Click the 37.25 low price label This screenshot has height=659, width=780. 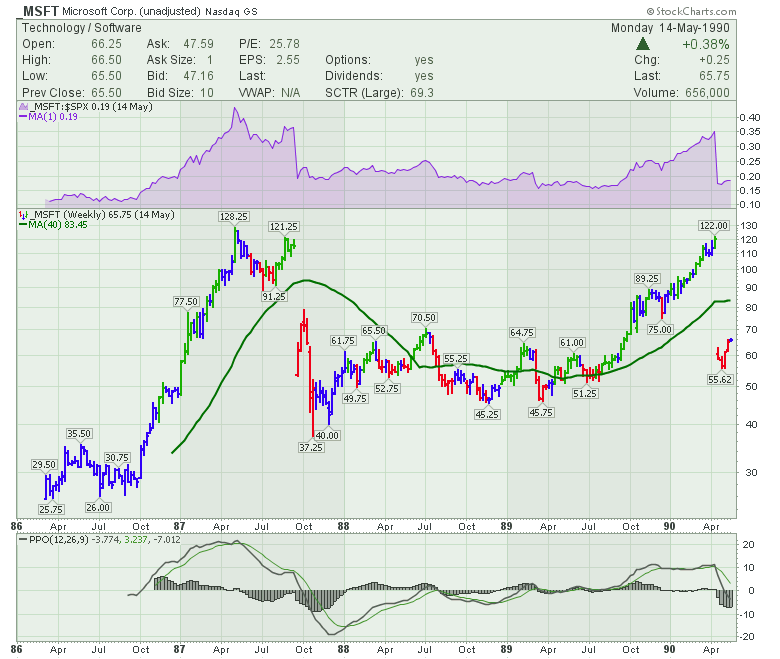coord(311,447)
